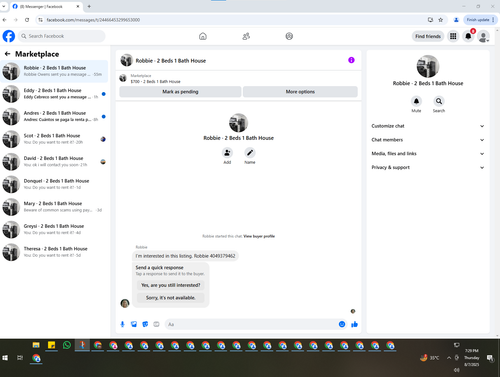Click Robbie's profile picture in right panel

[x=428, y=66]
